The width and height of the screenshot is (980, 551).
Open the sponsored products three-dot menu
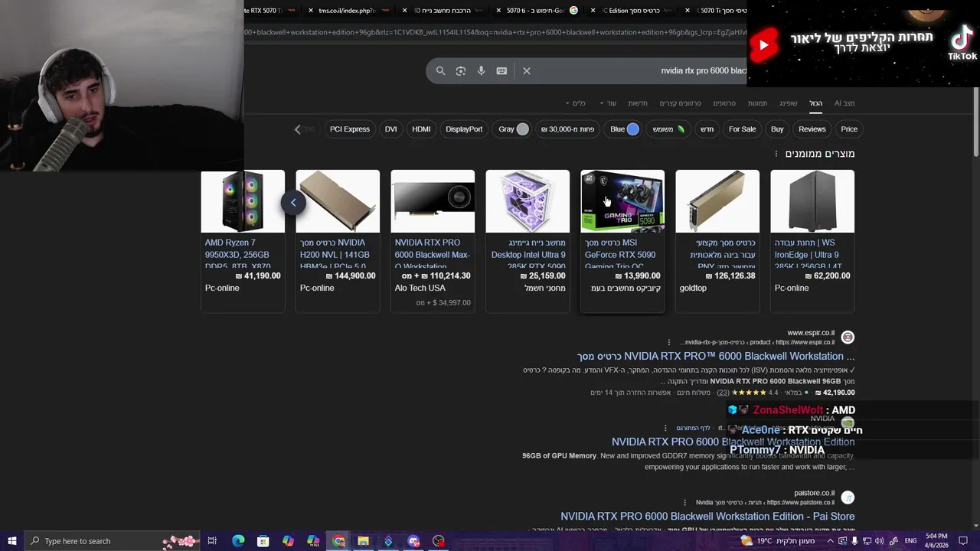pyautogui.click(x=776, y=154)
